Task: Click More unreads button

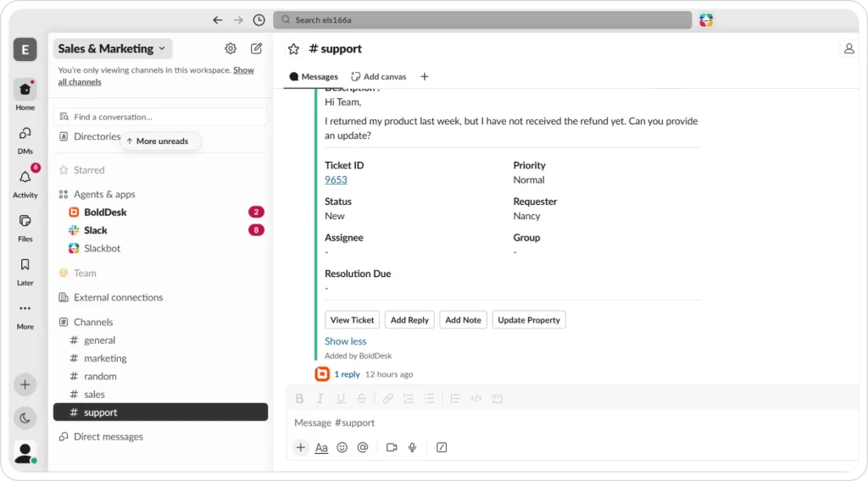Action: point(160,141)
